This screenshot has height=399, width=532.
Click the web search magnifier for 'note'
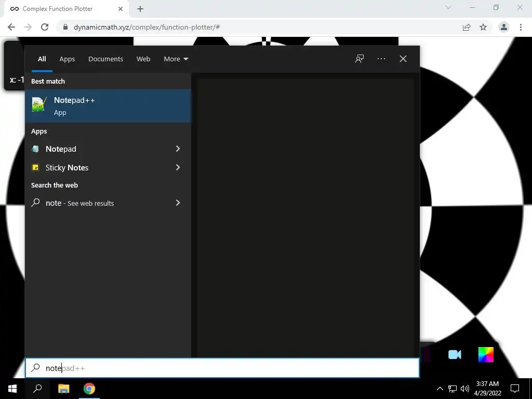[x=35, y=203]
